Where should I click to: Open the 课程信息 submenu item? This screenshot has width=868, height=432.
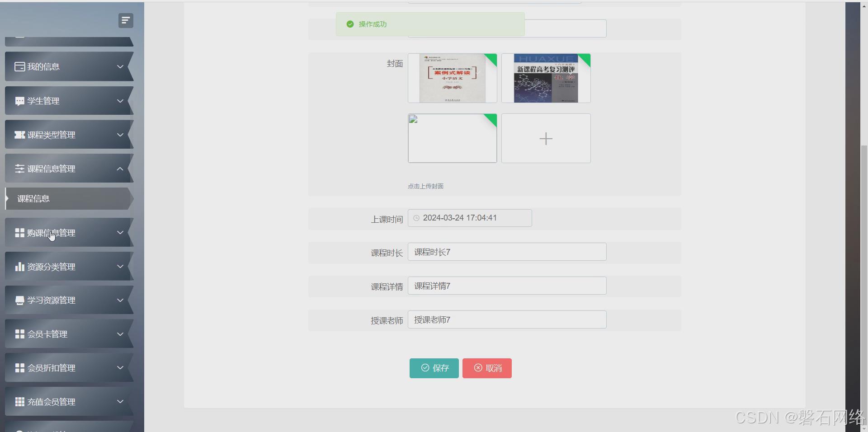point(69,199)
